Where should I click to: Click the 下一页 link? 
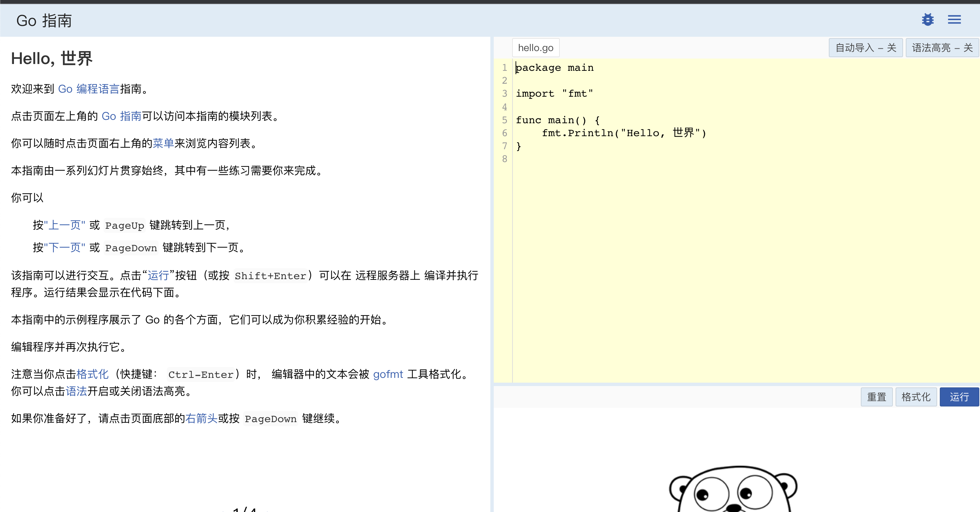(x=64, y=247)
